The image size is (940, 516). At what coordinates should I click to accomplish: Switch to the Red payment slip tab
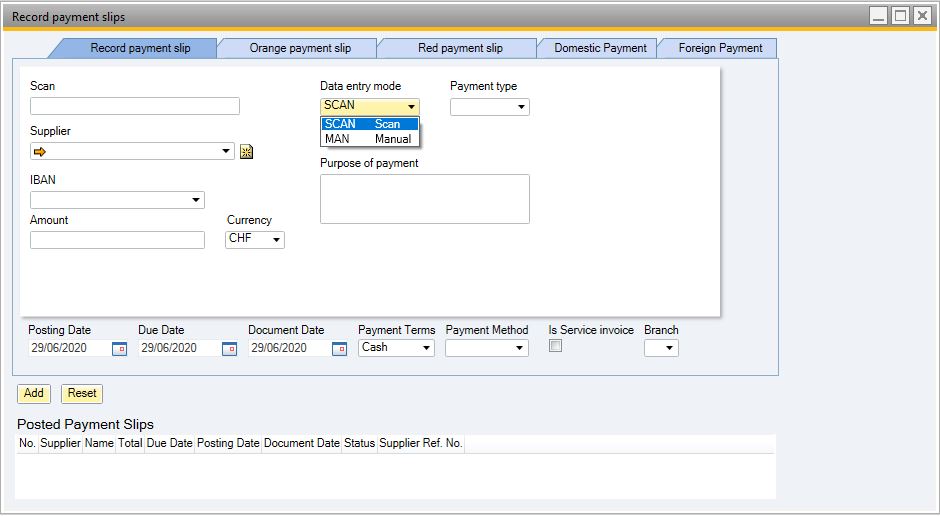460,48
